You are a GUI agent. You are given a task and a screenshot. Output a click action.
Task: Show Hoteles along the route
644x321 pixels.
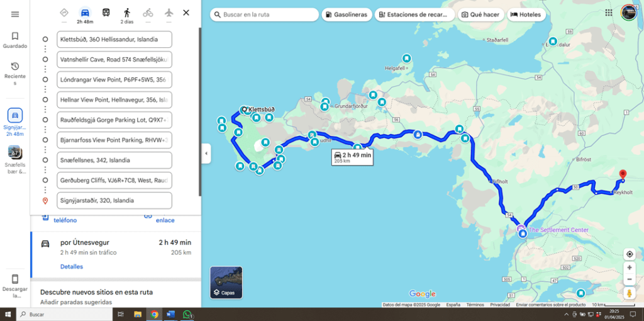tap(526, 14)
